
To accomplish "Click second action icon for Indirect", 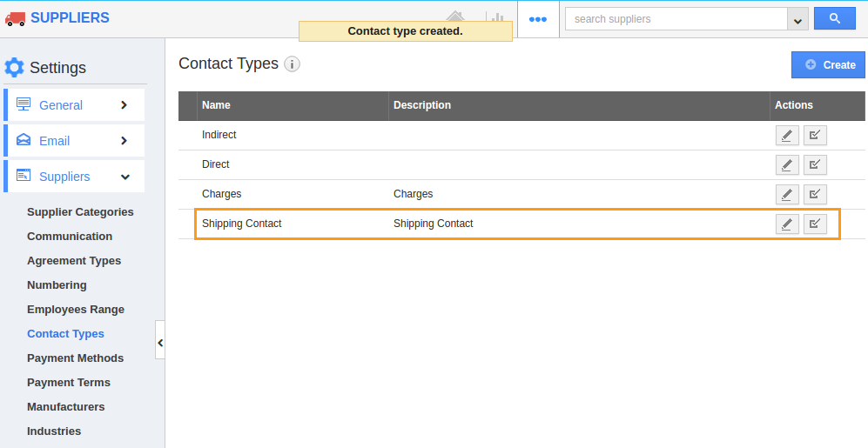I will tap(815, 135).
